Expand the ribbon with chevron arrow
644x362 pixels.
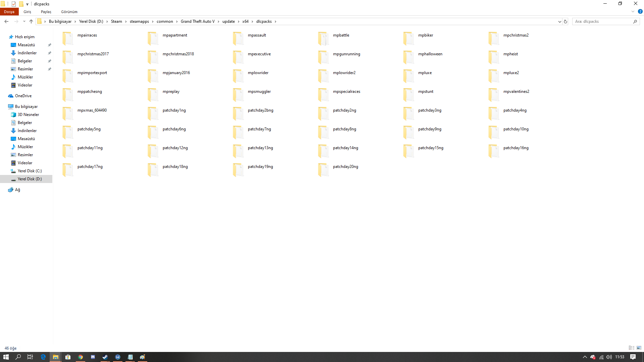coord(633,11)
